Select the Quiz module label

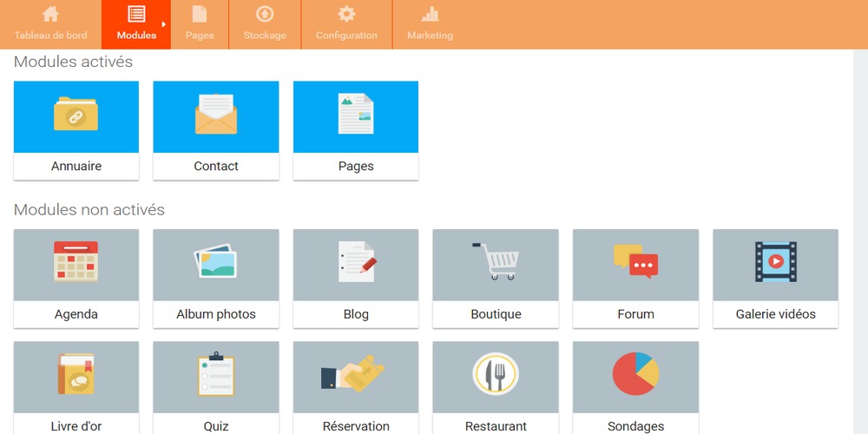[x=216, y=425]
